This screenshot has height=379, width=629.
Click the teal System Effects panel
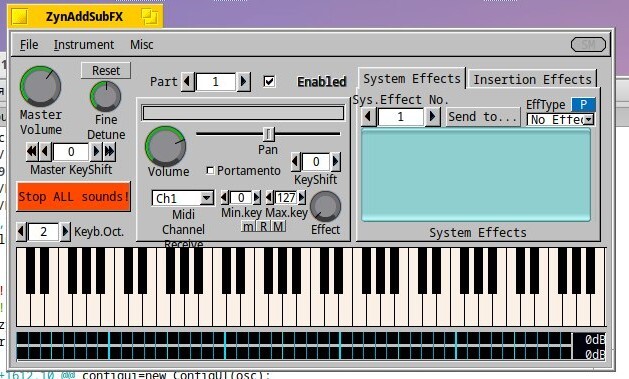click(x=476, y=174)
